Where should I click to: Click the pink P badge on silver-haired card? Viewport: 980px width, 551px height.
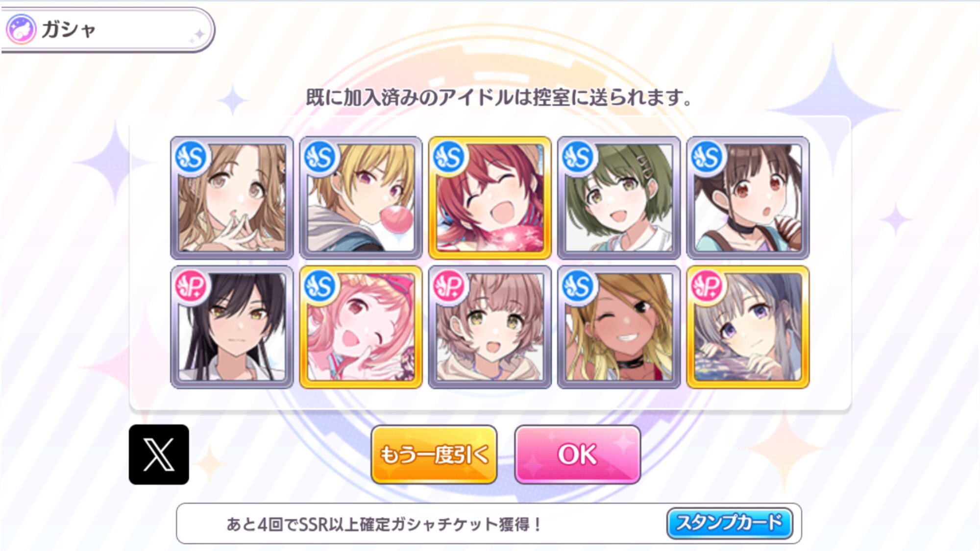pos(707,287)
